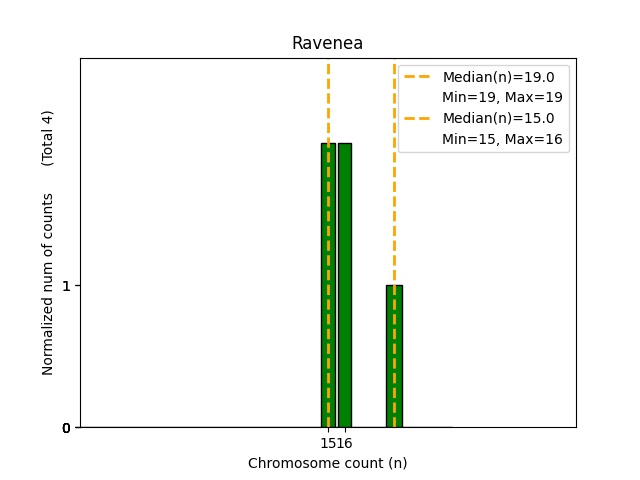Image resolution: width=640 pixels, height=480 pixels.
Task: Click the Normalized num of counts label
Action: [x=48, y=284]
